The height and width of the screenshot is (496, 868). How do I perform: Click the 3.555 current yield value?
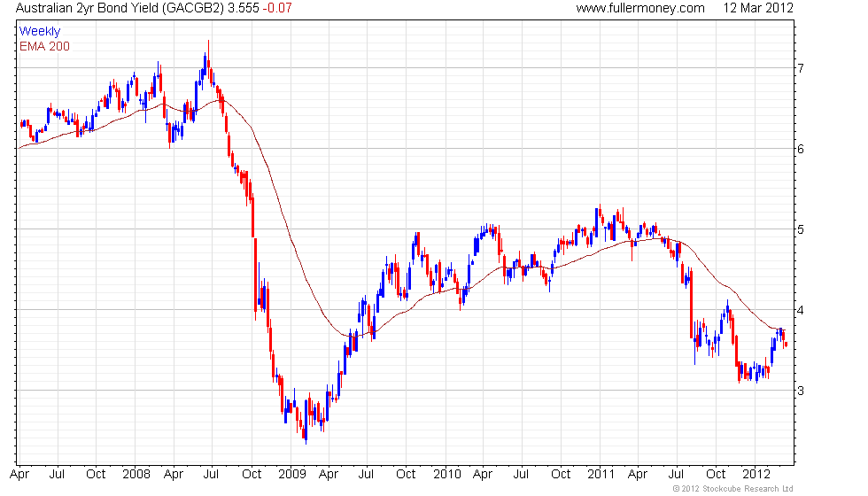pos(244,8)
